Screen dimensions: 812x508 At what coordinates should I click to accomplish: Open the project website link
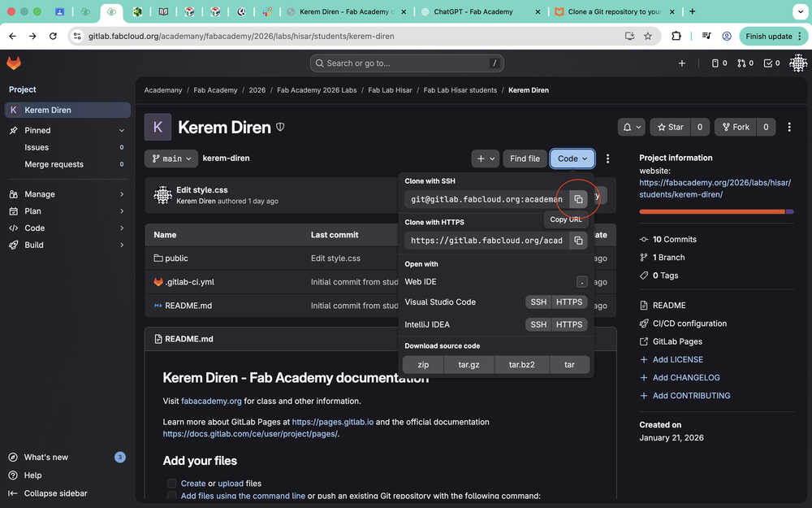[x=715, y=189]
